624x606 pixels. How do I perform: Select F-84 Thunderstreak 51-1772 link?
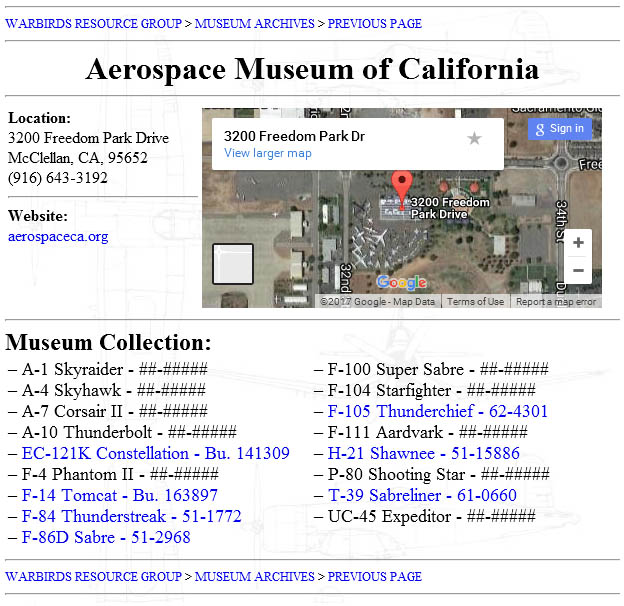pyautogui.click(x=131, y=516)
